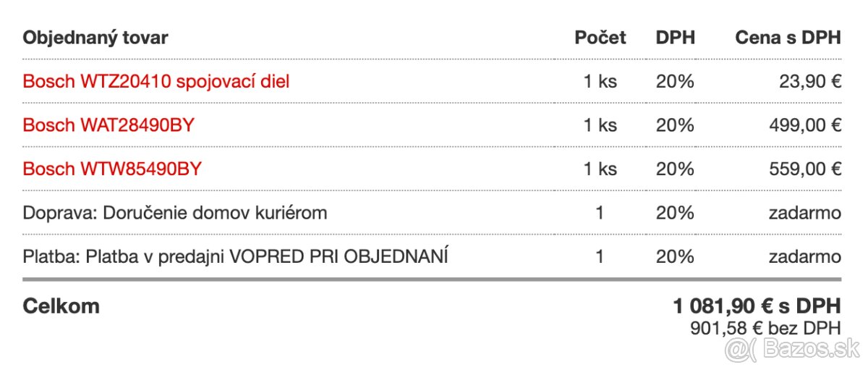Select the 499,00 € price cell
868x370 pixels.
tap(804, 125)
